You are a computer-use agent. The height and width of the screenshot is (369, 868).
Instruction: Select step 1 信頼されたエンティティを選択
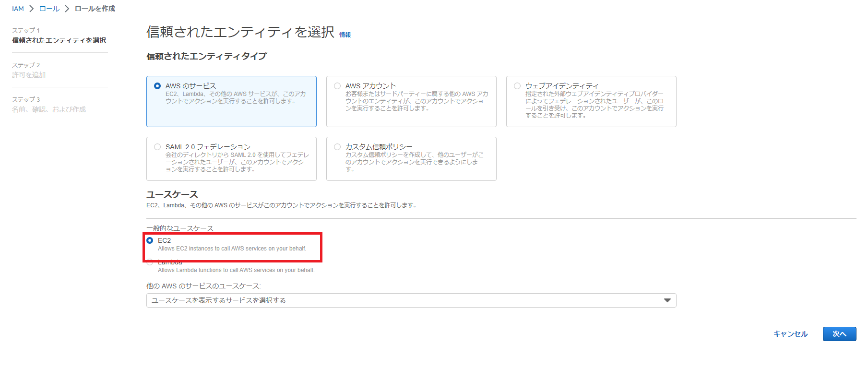click(59, 40)
